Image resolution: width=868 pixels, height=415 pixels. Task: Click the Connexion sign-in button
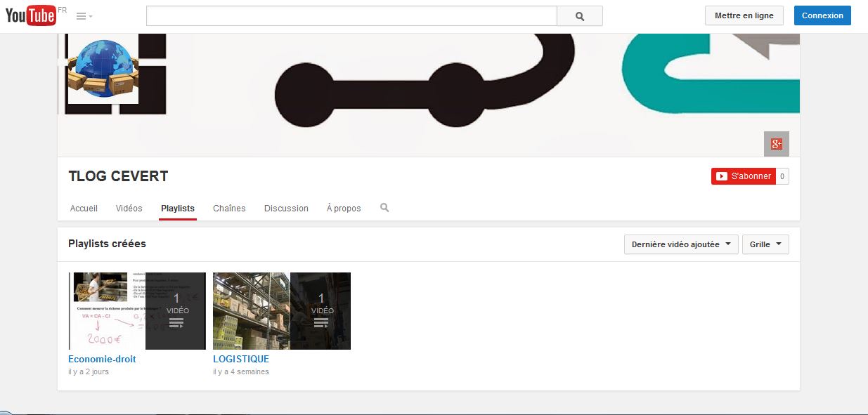coord(822,15)
